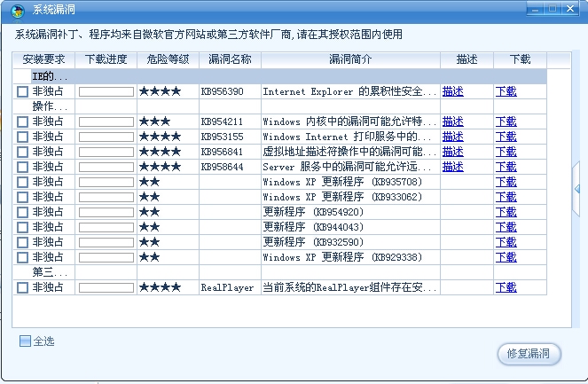Sort by 安装要求 column header
This screenshot has height=384, width=588.
tap(43, 59)
